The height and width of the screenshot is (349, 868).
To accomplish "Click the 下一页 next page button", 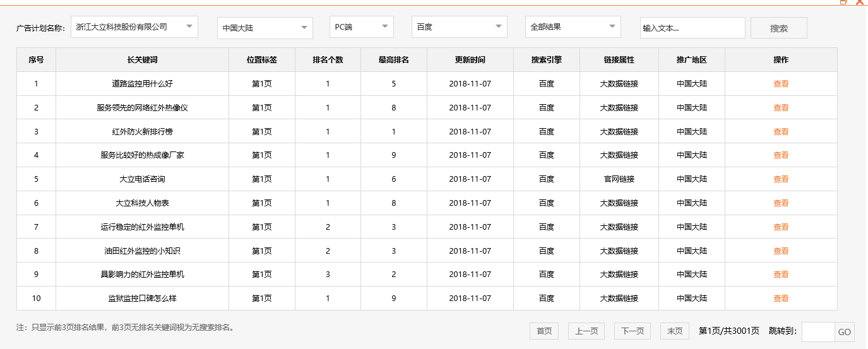I will pyautogui.click(x=633, y=331).
